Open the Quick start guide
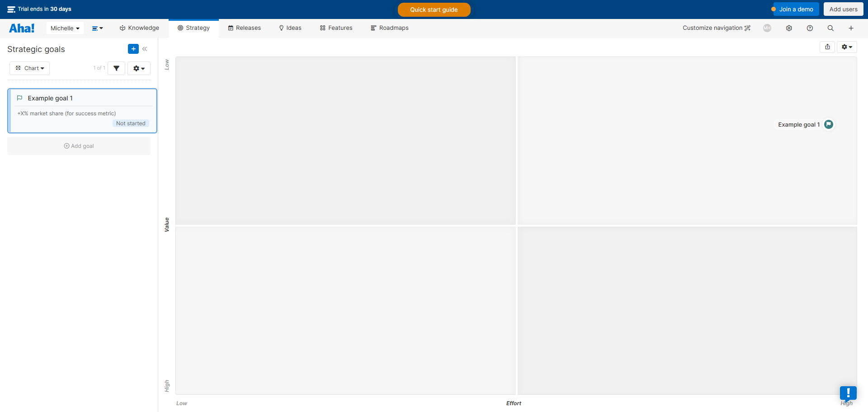868x412 pixels. point(434,9)
